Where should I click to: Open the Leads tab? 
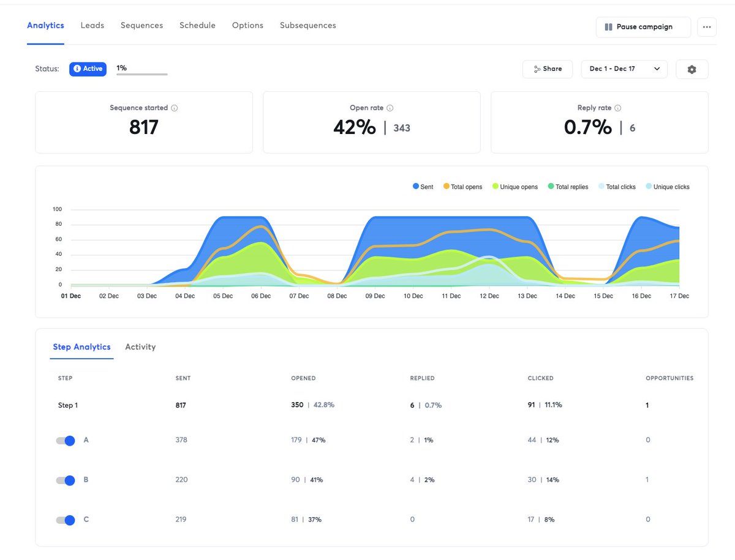point(92,26)
